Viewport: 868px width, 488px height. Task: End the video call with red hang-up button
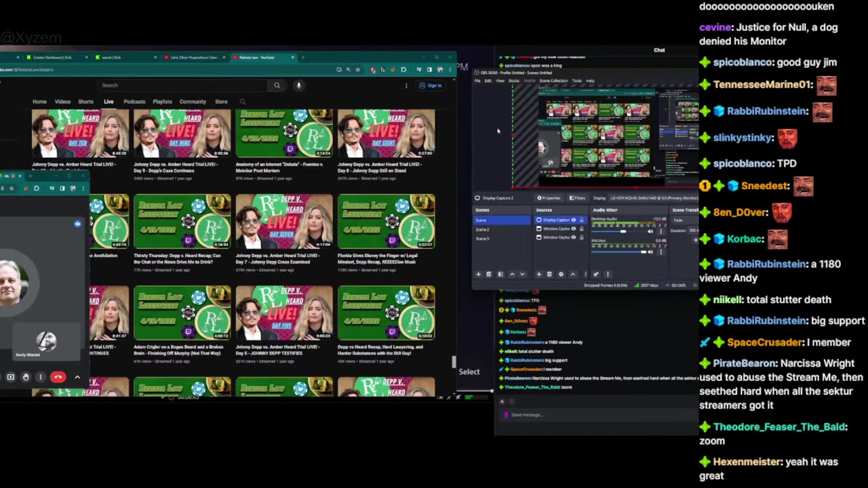point(58,377)
